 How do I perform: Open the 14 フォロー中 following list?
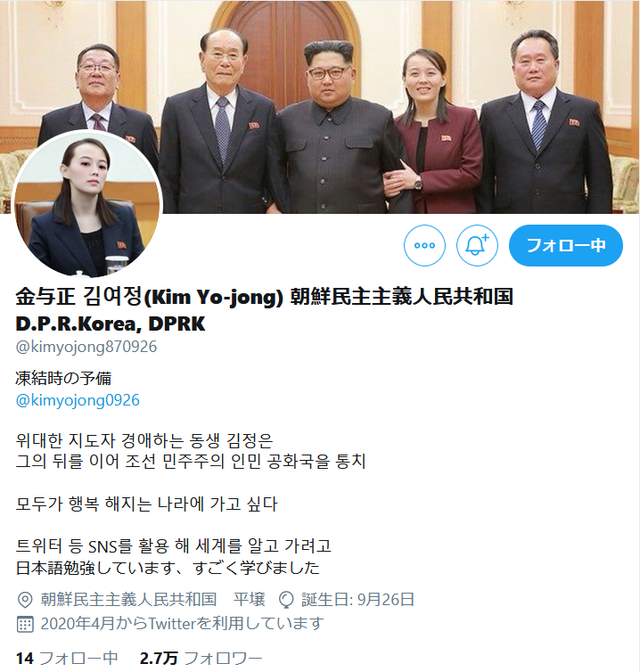pyautogui.click(x=67, y=659)
